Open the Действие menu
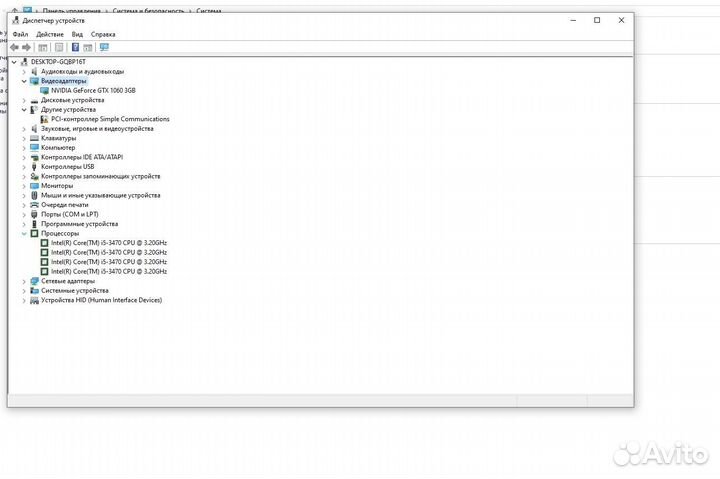This screenshot has height=479, width=720. pyautogui.click(x=50, y=34)
